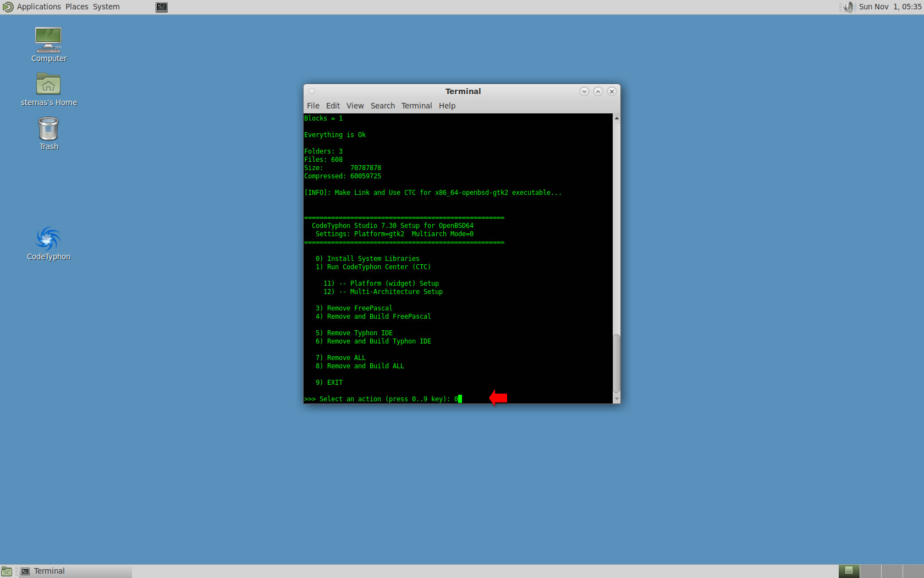Click the 'CodeTyphon Studio 7.30 Setup' header

click(x=393, y=226)
